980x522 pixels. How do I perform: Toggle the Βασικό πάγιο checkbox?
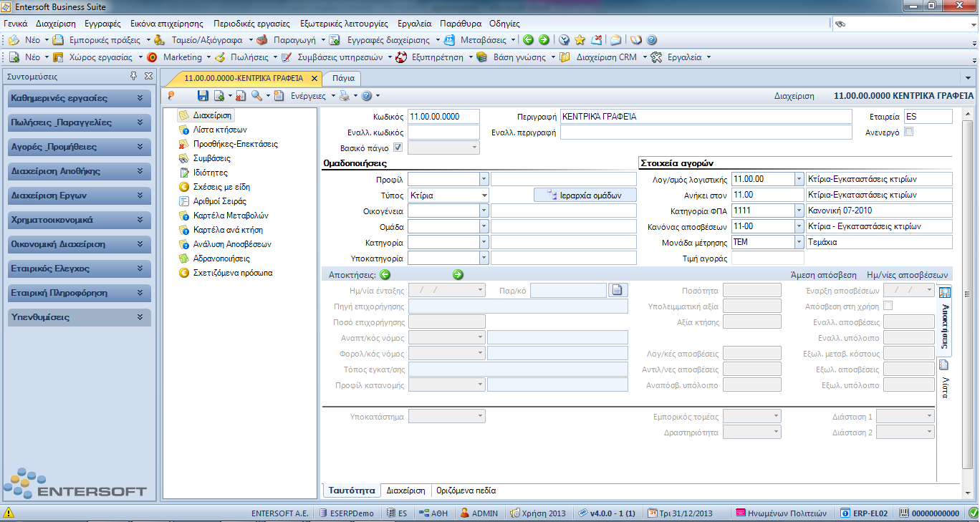click(398, 148)
